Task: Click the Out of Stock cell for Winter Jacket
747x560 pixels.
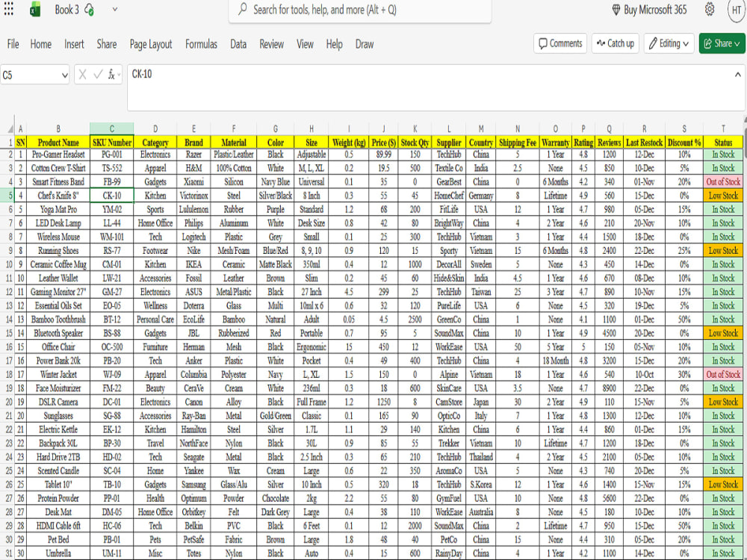Action: (723, 374)
